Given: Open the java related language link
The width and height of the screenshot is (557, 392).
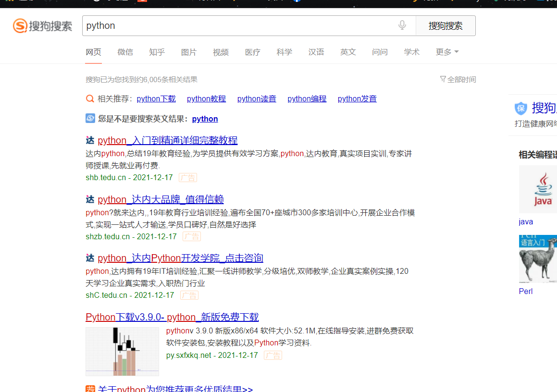Looking at the screenshot, I should (526, 221).
